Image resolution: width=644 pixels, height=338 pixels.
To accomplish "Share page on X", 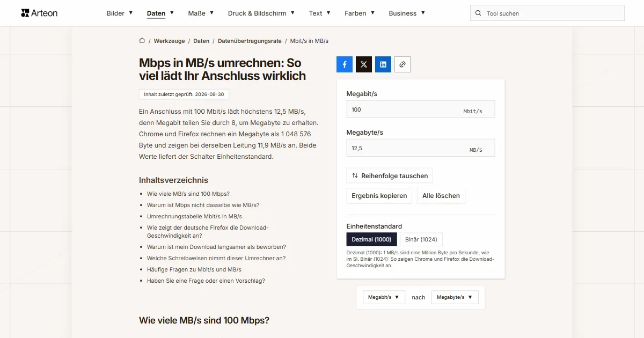I will coord(364,64).
